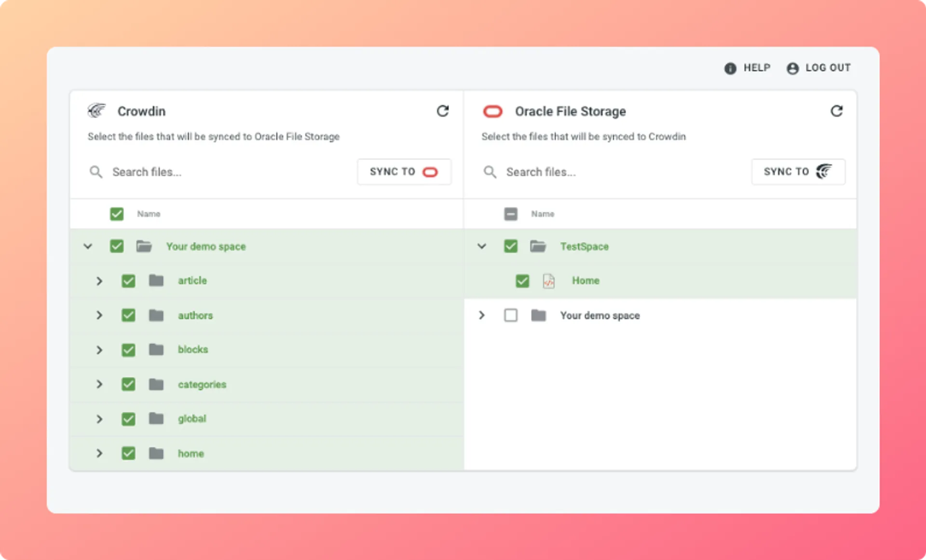926x560 pixels.
Task: Click the authors folder icon
Action: (156, 315)
